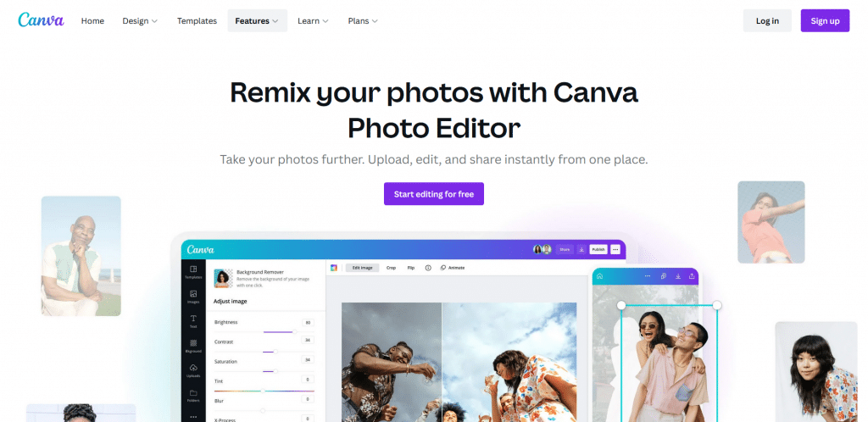Screen dimensions: 868x422
Task: Expand the Plans dropdown menu
Action: (363, 21)
